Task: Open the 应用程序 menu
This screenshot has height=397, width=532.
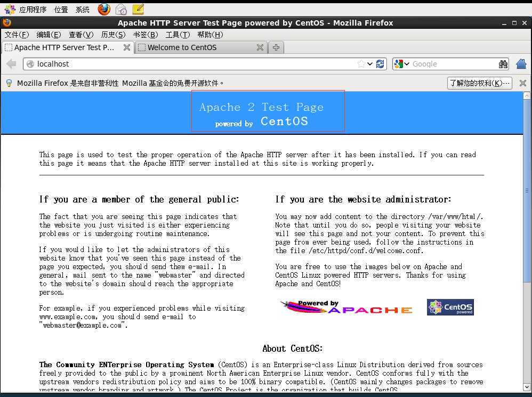Action: (x=33, y=10)
